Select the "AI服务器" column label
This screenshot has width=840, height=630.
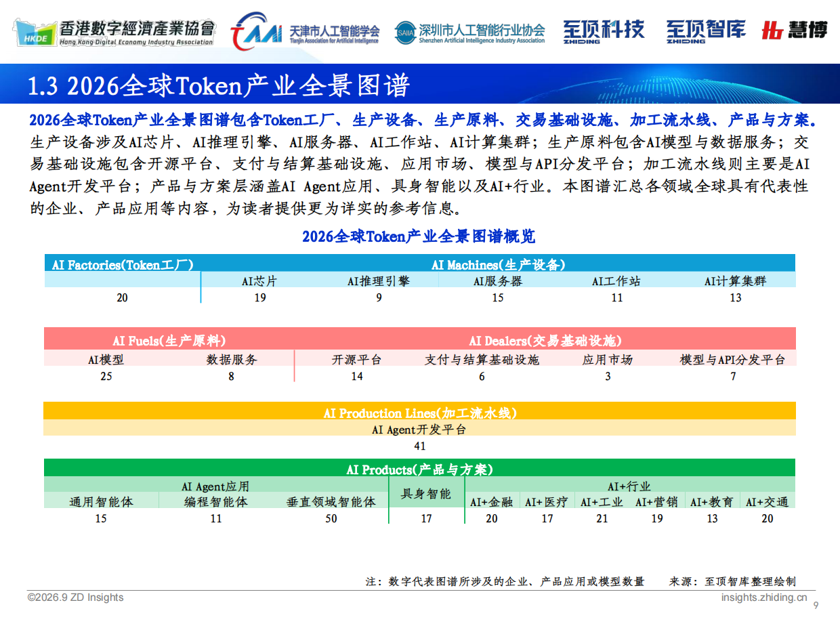pyautogui.click(x=498, y=280)
